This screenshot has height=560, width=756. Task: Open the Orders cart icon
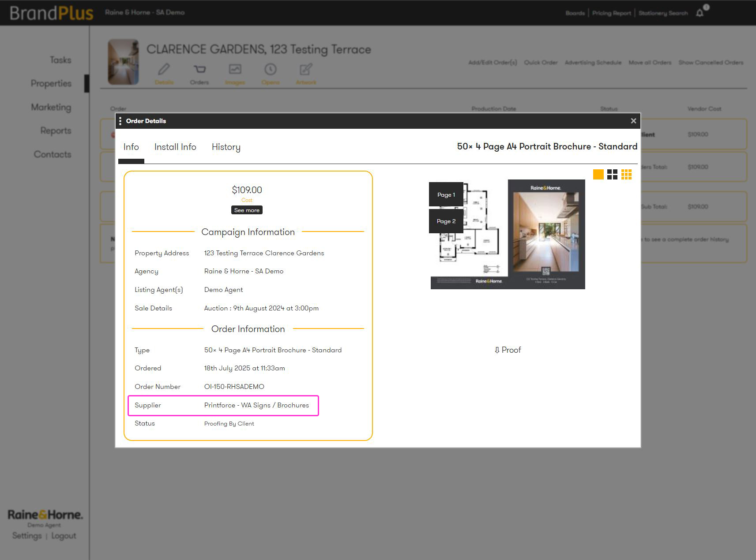tap(199, 70)
